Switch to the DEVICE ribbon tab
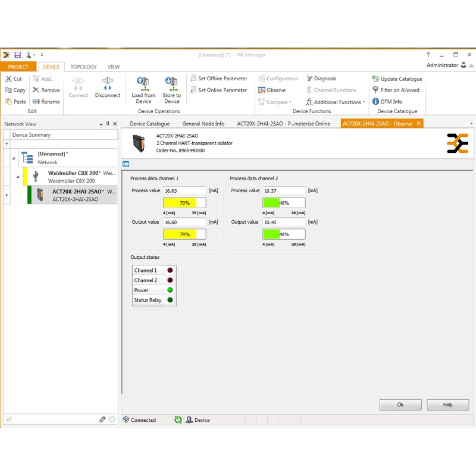Screen dimensions: 476x476 coord(51,67)
